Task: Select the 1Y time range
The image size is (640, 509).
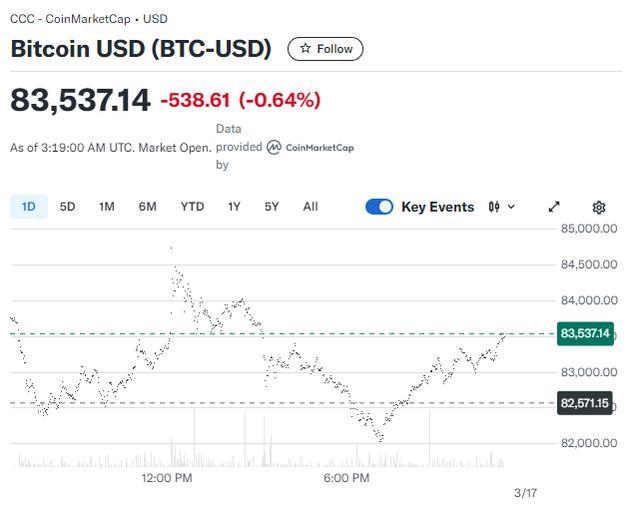Action: 234,207
